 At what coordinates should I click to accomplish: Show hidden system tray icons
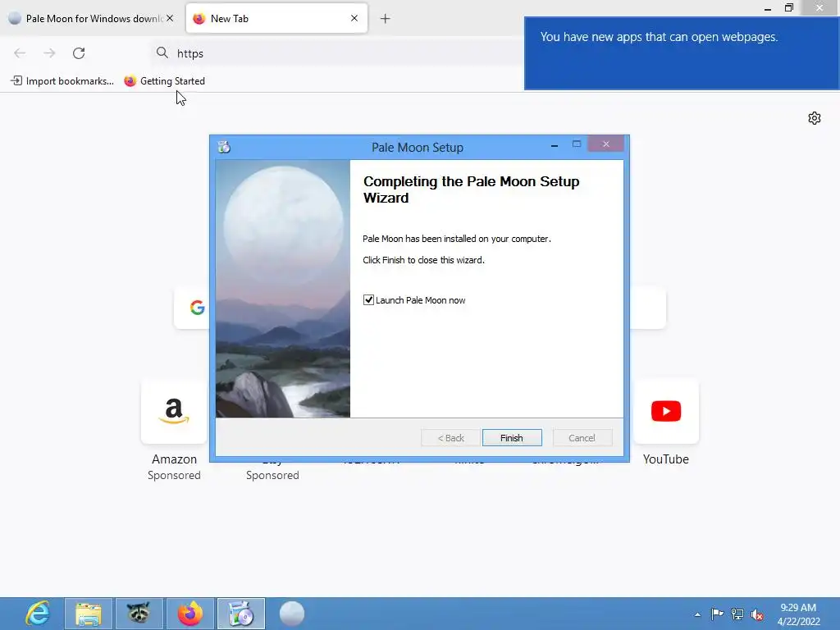click(697, 614)
